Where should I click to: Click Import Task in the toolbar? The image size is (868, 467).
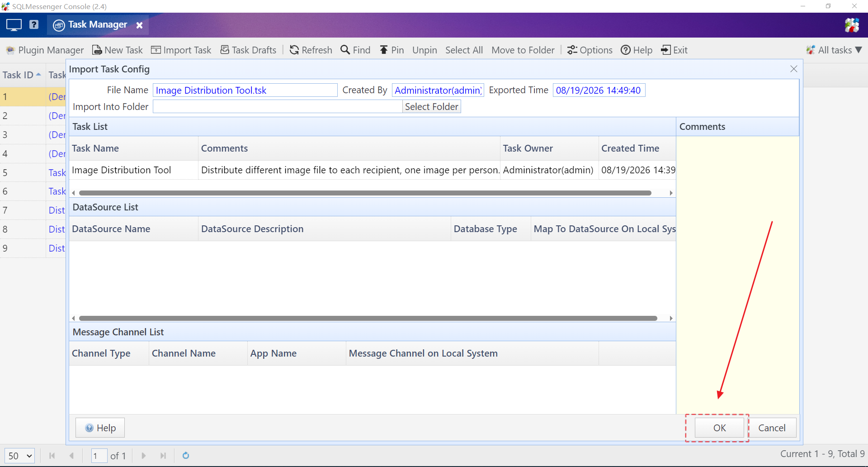(x=181, y=50)
